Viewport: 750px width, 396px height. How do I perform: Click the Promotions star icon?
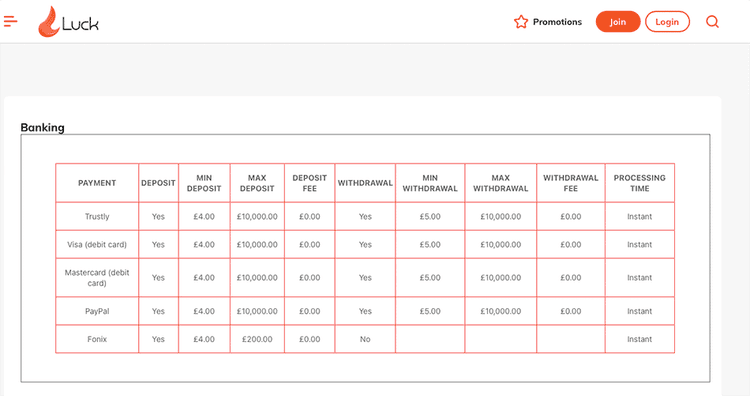(x=521, y=22)
